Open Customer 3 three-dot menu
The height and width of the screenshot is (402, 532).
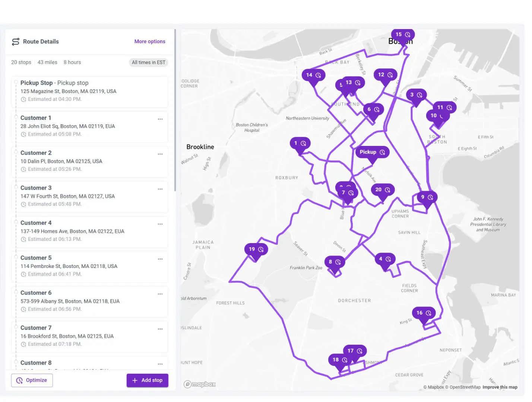160,189
